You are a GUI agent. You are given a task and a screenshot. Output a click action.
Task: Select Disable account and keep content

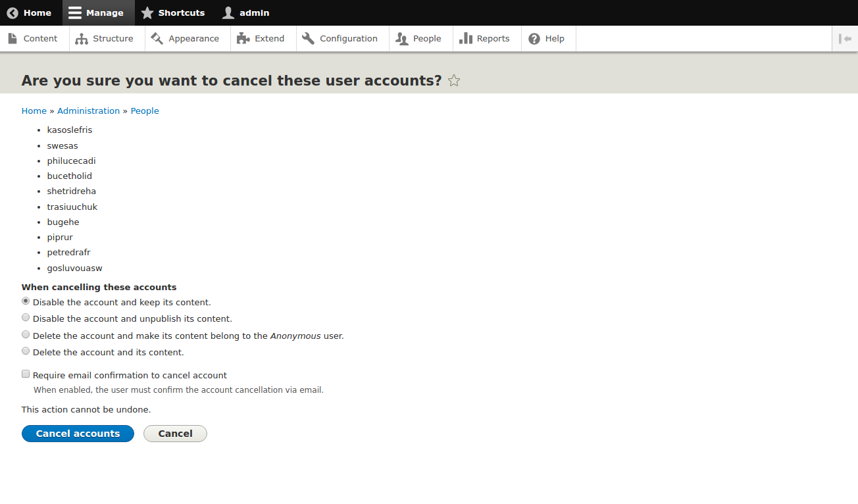[x=26, y=301]
